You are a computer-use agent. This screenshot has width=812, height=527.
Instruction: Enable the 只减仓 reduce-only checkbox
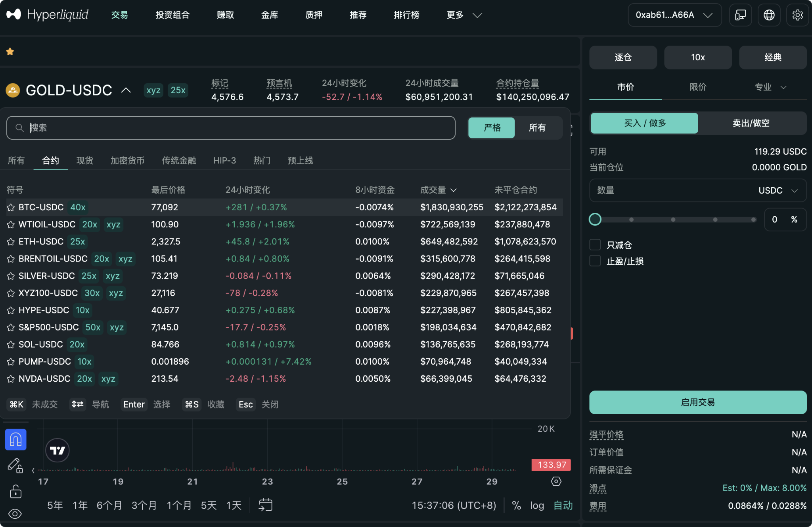[595, 244]
